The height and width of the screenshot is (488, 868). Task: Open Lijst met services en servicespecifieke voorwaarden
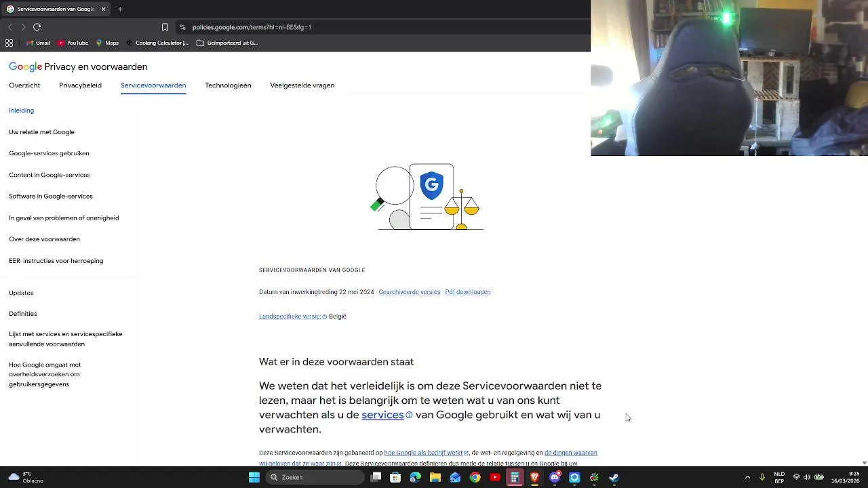[66, 339]
